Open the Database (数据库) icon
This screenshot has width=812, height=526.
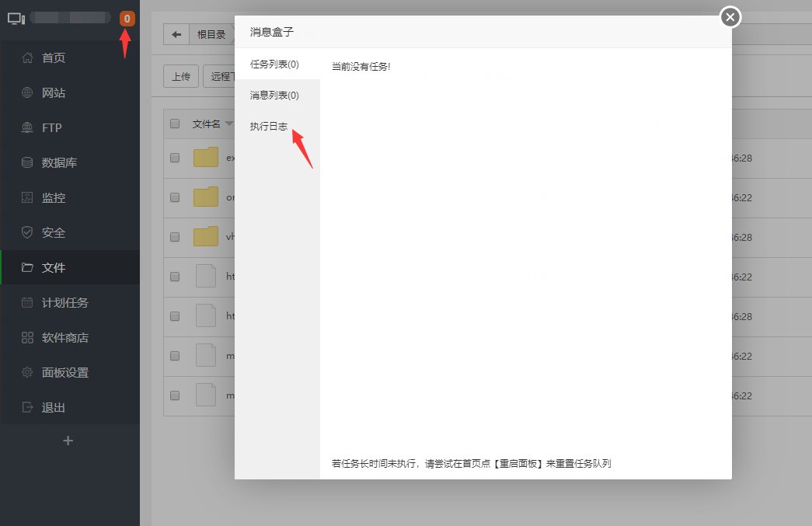(x=28, y=162)
